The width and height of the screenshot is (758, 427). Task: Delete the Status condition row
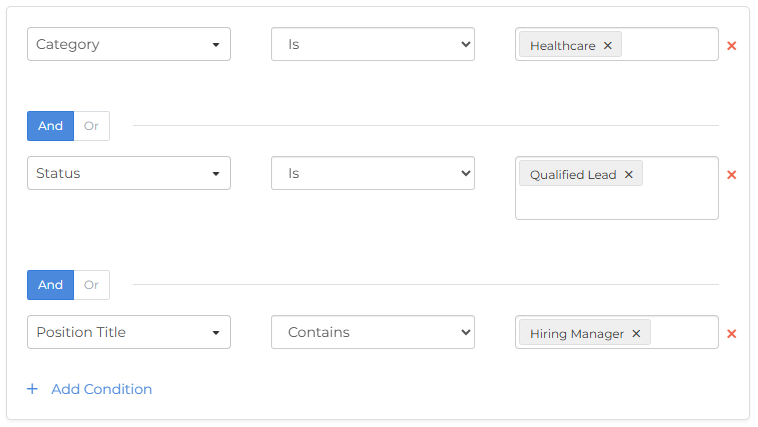[x=732, y=174]
